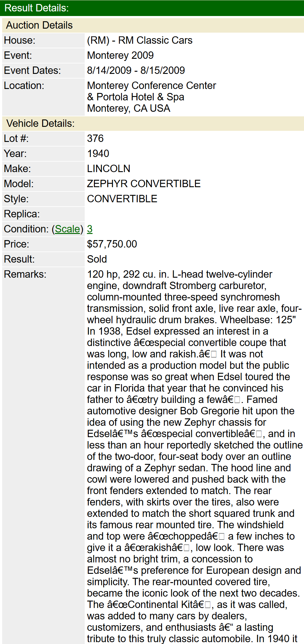Click the condition rating 3 link
The image size is (304, 644).
[x=90, y=229]
